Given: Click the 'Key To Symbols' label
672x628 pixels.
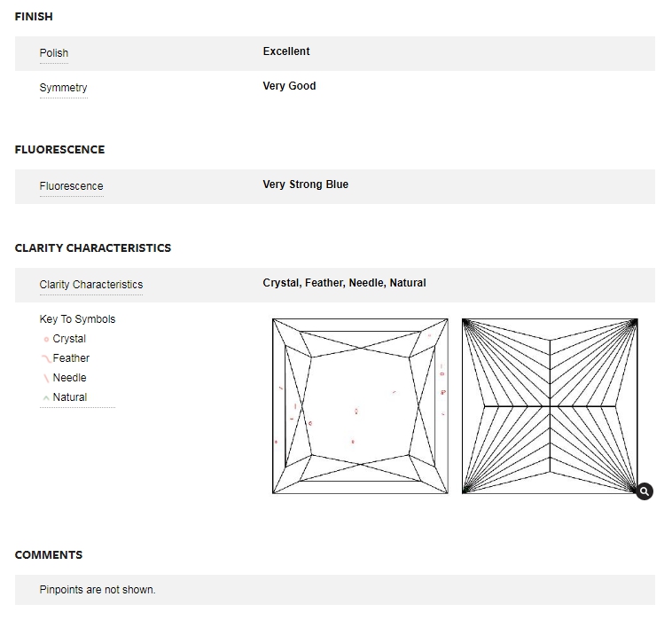Looking at the screenshot, I should [x=77, y=319].
